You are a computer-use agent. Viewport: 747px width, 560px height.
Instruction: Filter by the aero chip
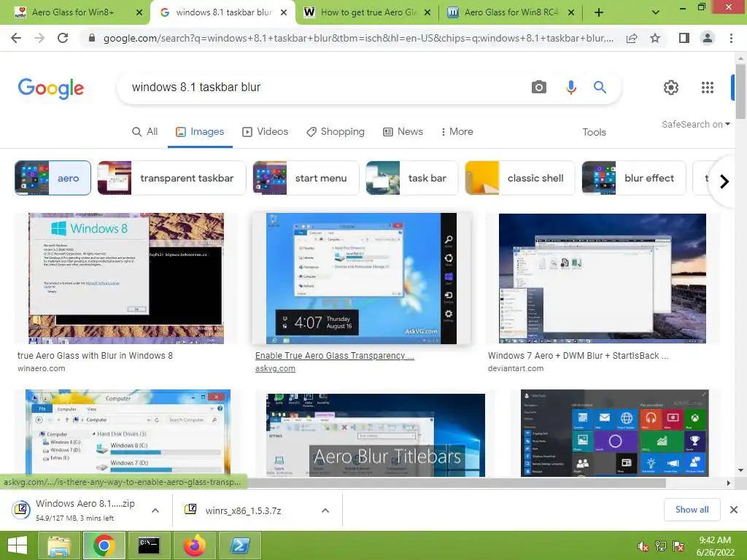pyautogui.click(x=53, y=178)
